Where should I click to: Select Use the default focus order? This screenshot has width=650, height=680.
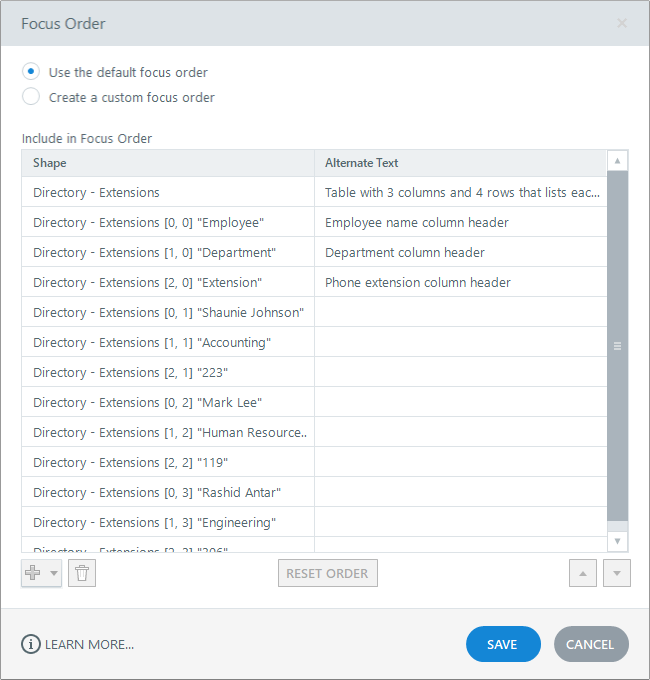(x=31, y=72)
